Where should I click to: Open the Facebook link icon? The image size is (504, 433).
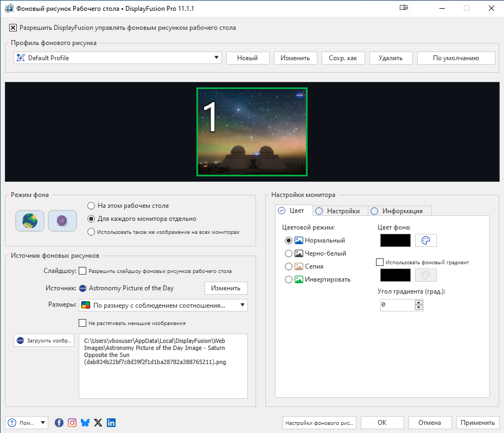point(59,423)
